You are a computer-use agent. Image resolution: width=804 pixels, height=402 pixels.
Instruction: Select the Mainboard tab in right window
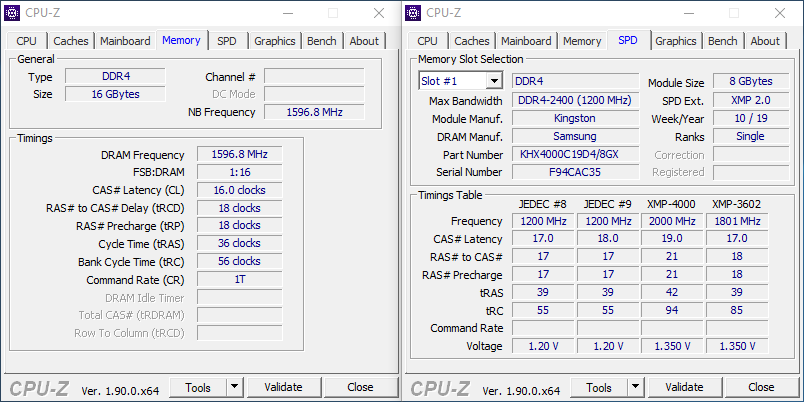tap(526, 41)
